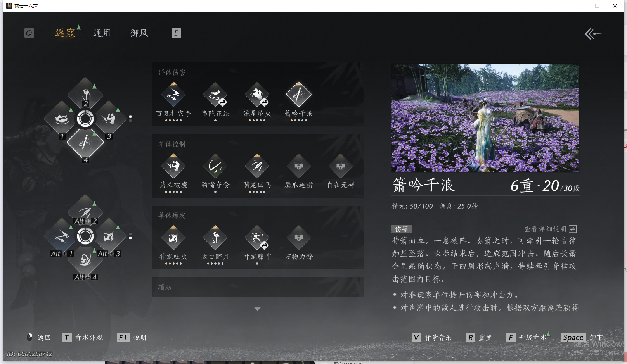Select the 百鬼打穴手 skill icon

point(173,94)
